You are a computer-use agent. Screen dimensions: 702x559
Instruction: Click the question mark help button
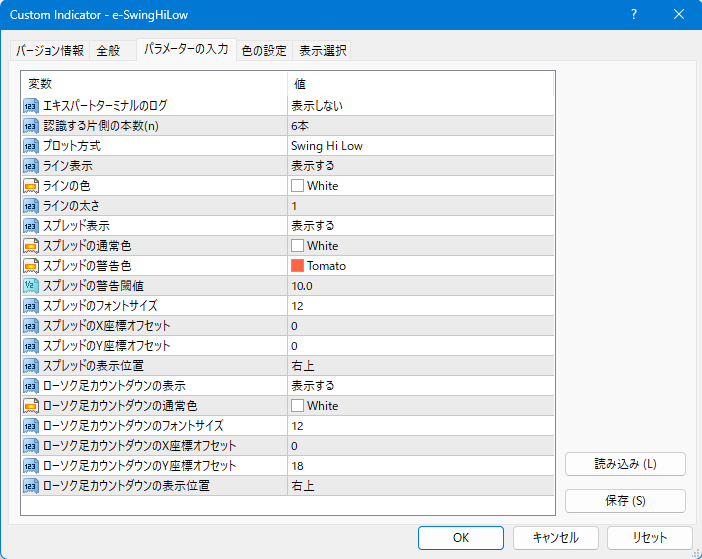pyautogui.click(x=634, y=15)
